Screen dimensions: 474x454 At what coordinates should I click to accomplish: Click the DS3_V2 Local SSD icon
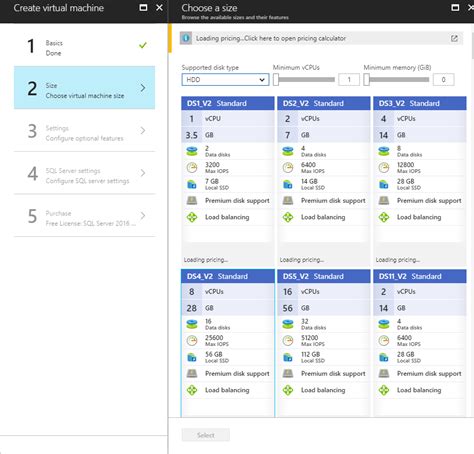[384, 184]
